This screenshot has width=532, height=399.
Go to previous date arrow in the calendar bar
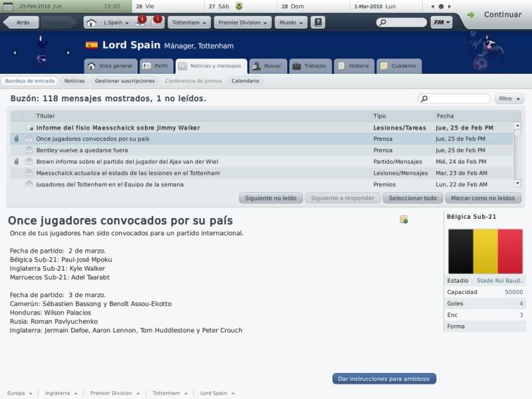coord(432,7)
